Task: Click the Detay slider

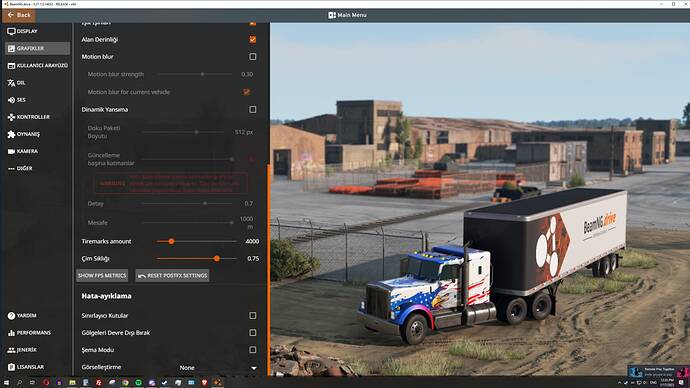Action: click(x=188, y=204)
